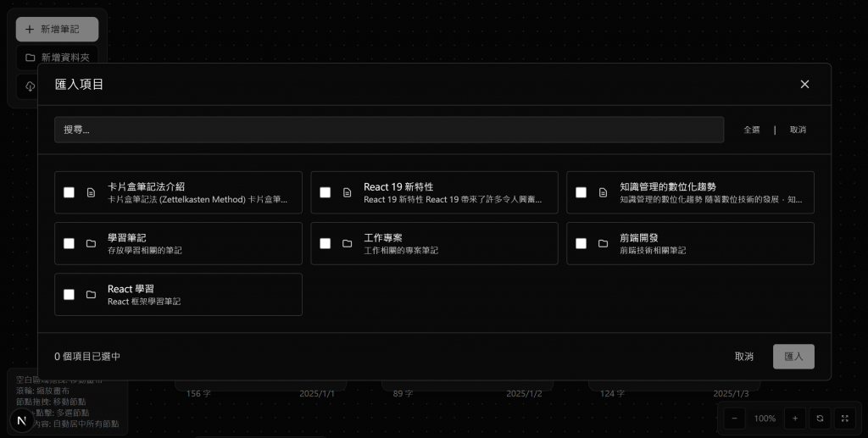This screenshot has width=868, height=438.
Task: Click the 工作專案 folder title
Action: tap(383, 238)
